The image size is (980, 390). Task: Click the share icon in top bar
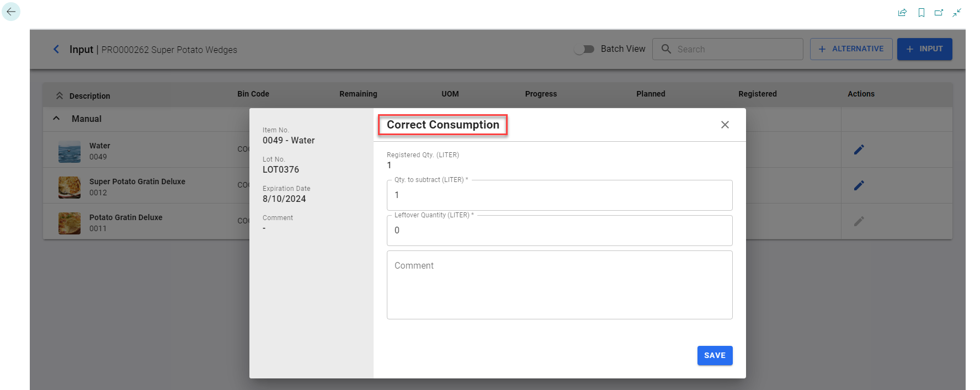pos(902,13)
